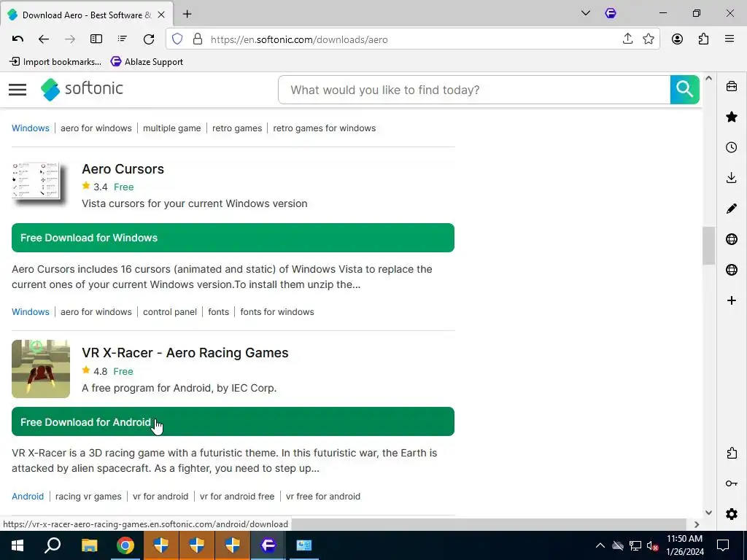The image size is (747, 560).
Task: Select the multiple game tag
Action: (172, 128)
